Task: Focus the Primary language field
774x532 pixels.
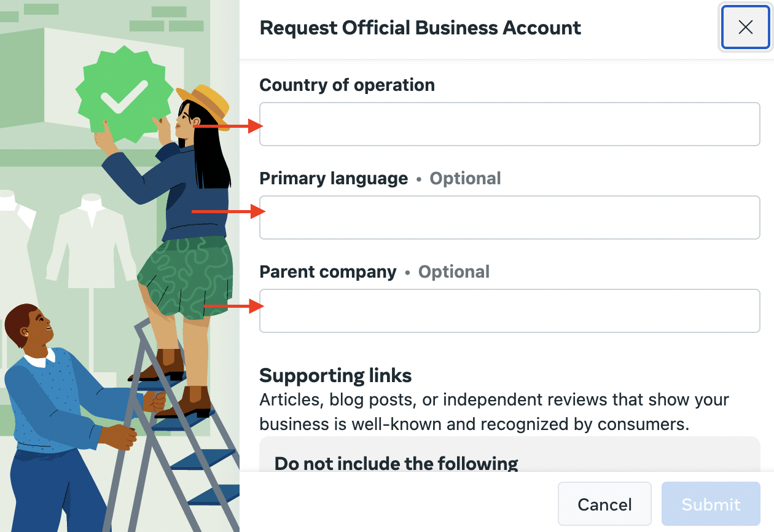Action: 510,217
